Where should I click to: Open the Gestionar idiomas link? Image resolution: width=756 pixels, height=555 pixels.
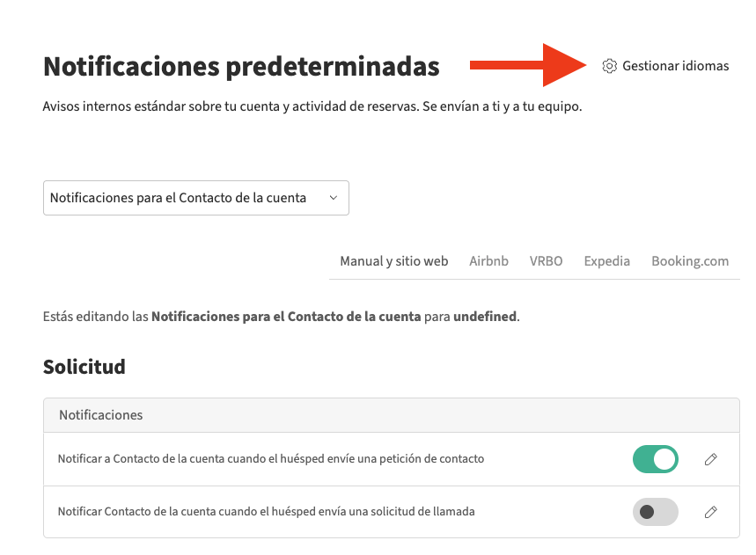(675, 66)
